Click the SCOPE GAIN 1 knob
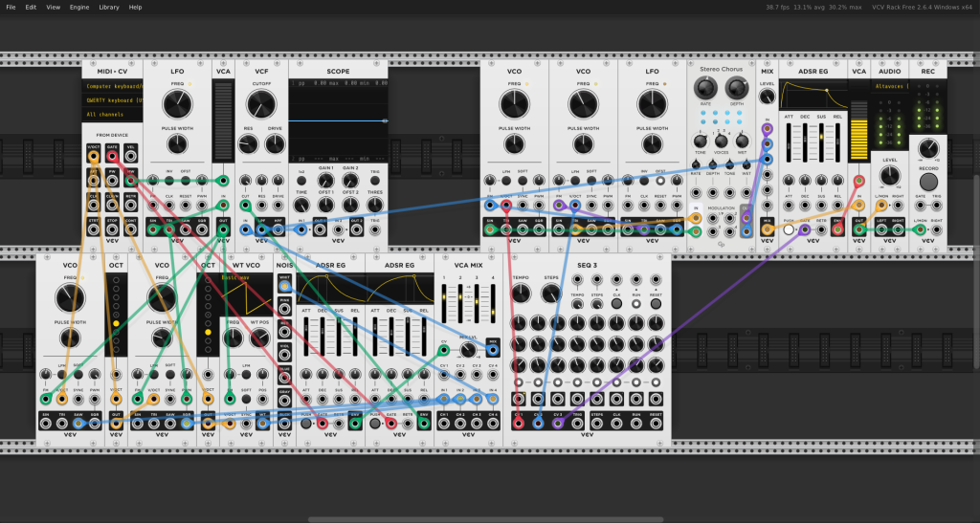Viewport: 980px width, 523px height. 325,181
